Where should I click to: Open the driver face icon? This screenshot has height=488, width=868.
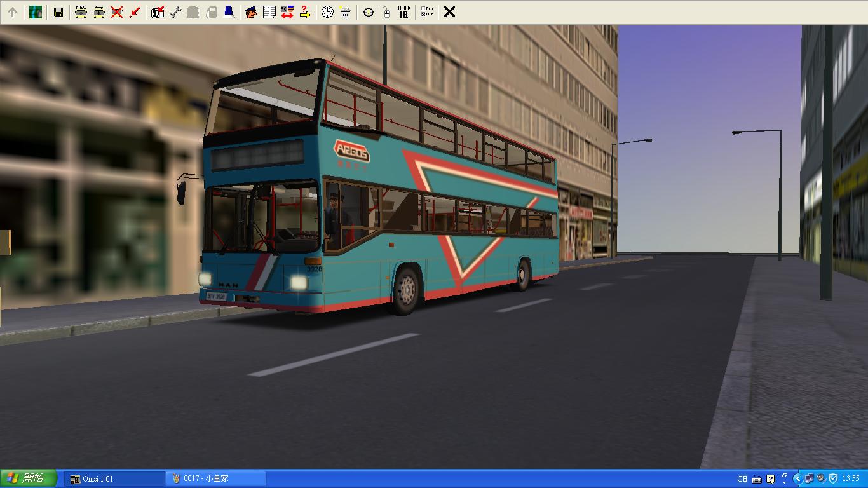251,12
